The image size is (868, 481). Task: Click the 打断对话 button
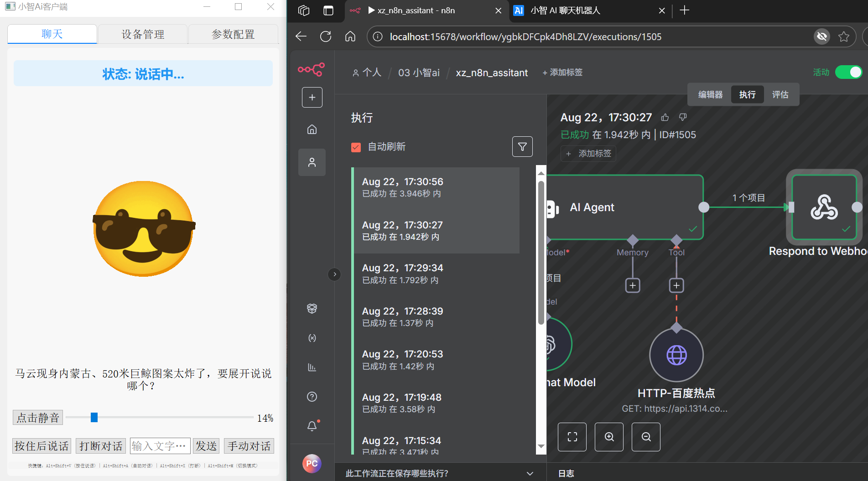tap(101, 446)
